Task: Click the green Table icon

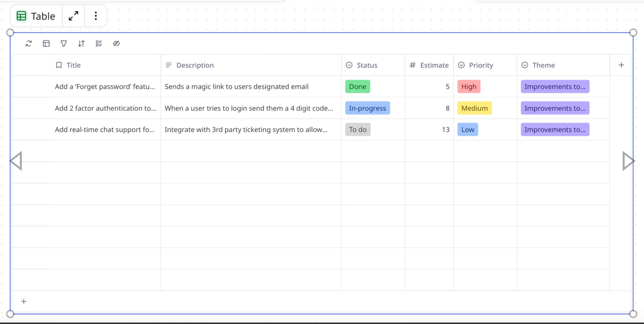Action: click(x=21, y=16)
